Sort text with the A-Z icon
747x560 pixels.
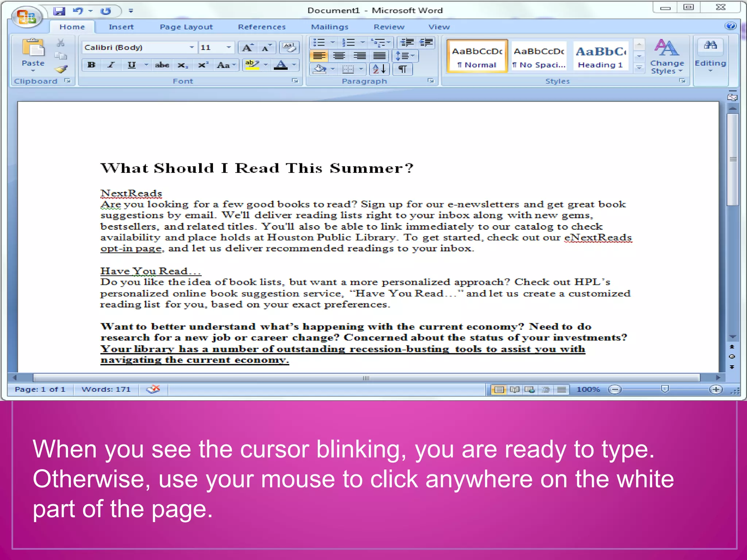point(380,69)
